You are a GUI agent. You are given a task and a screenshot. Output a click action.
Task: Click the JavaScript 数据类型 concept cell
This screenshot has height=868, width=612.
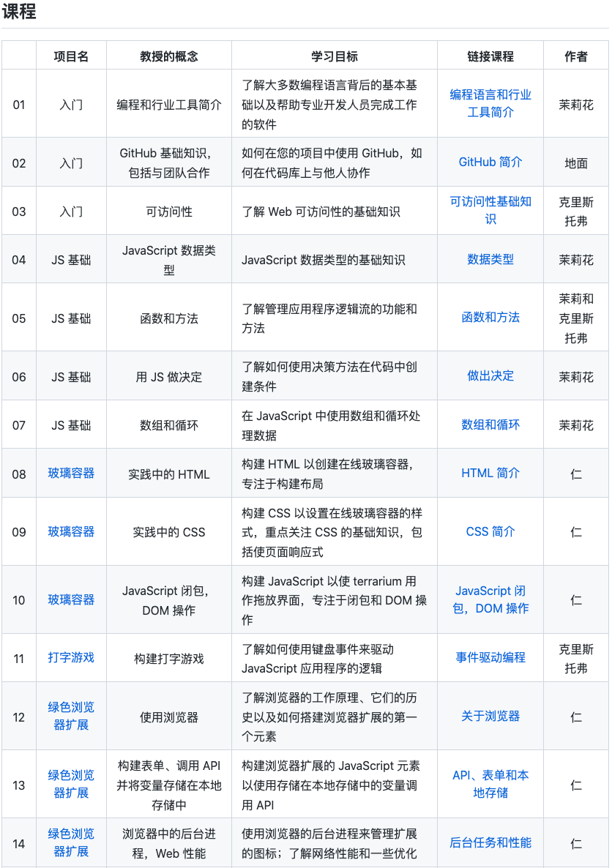point(169,260)
